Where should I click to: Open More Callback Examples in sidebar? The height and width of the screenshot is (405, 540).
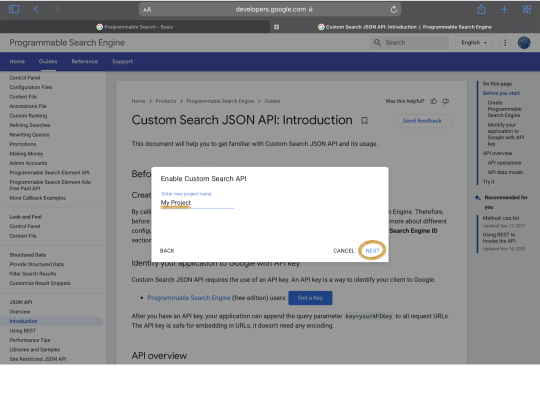tap(38, 198)
